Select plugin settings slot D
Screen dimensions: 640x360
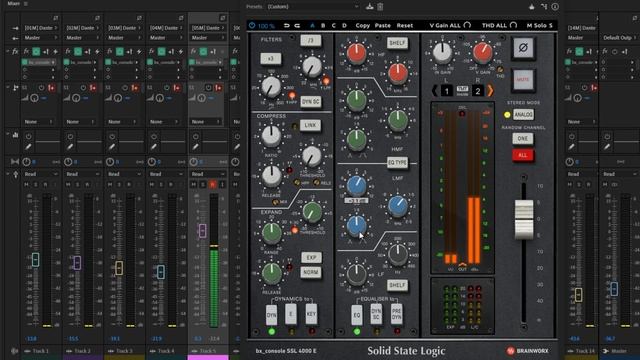point(344,25)
